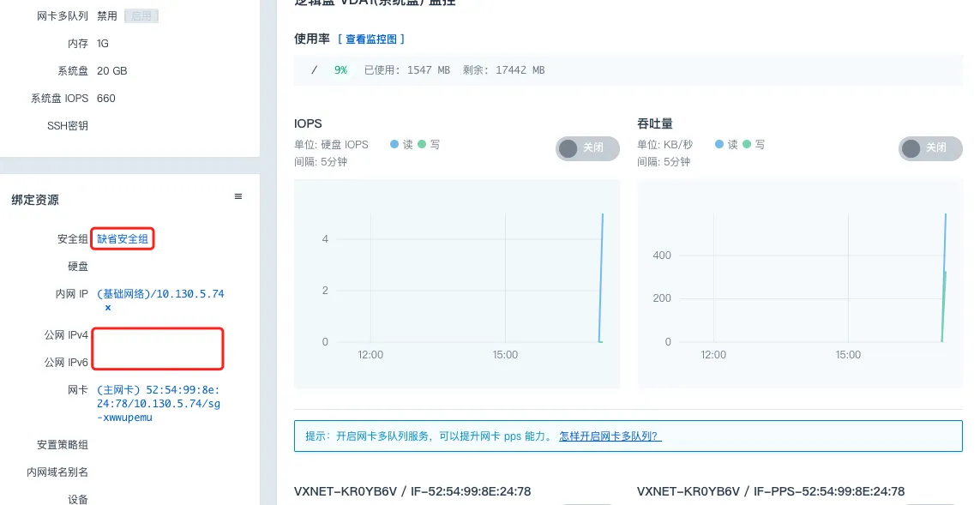Click the 12:00 time label on 吞吐量 chart

point(713,355)
